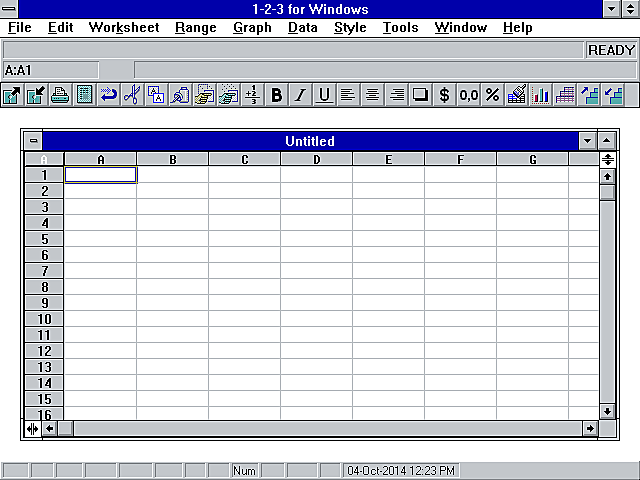The image size is (640, 480).
Task: Toggle Bold formatting
Action: click(276, 95)
